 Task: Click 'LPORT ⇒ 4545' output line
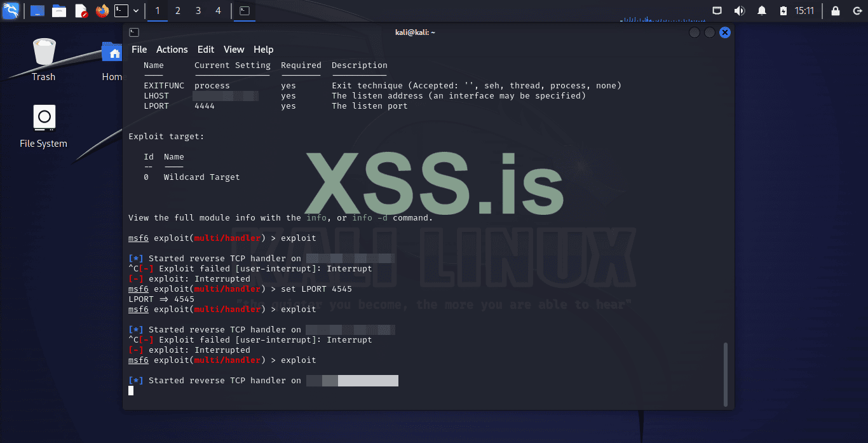(x=161, y=299)
